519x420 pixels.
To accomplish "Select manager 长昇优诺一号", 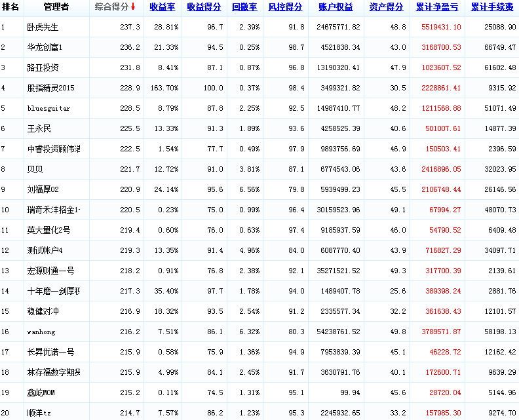I will pos(50,352).
